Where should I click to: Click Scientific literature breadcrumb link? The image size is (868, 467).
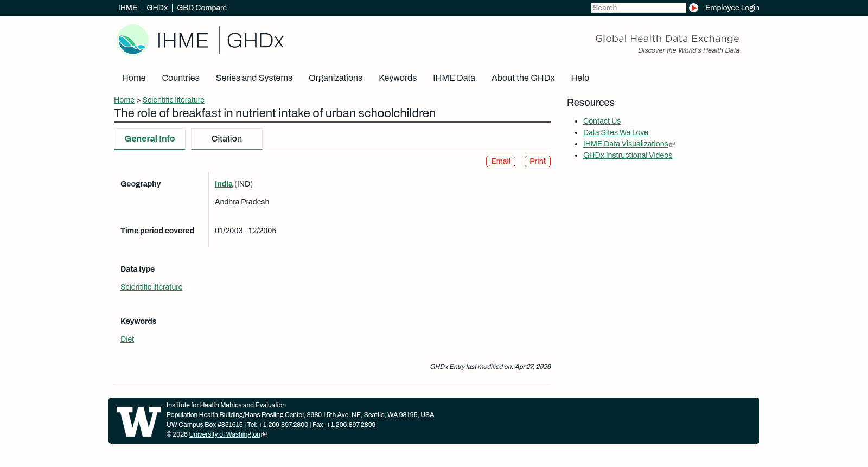tap(174, 100)
